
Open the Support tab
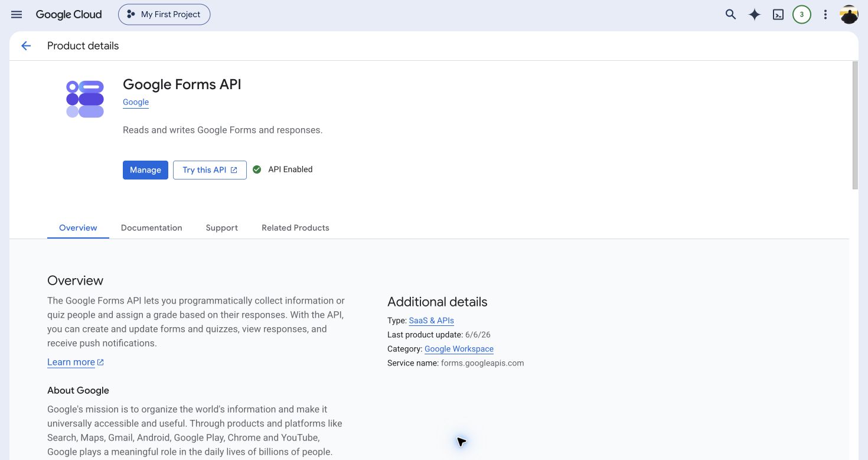pos(221,228)
